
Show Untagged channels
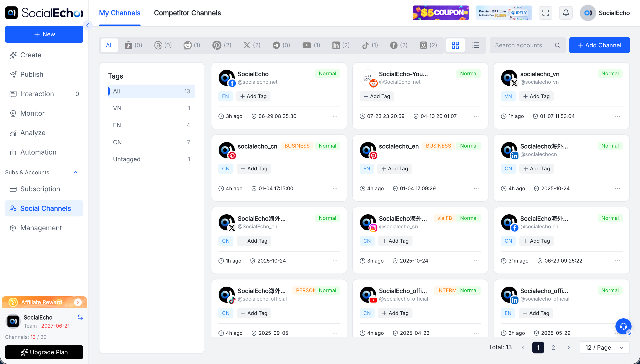coord(151,159)
